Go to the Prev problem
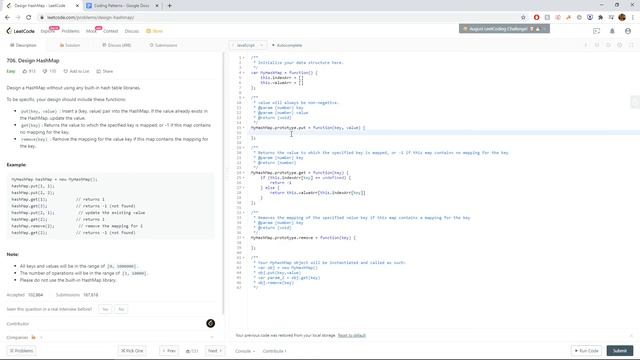Screen dimensions: 640x360 (169, 351)
